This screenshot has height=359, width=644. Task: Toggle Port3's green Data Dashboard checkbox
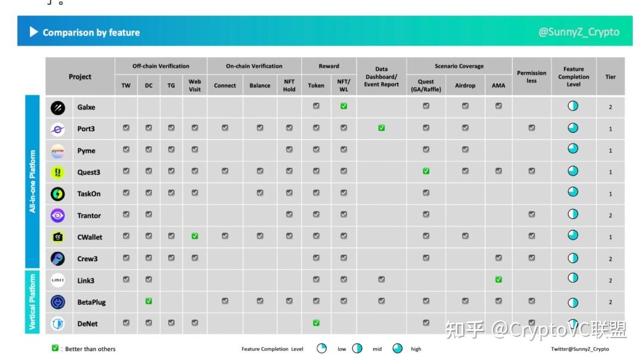[382, 128]
